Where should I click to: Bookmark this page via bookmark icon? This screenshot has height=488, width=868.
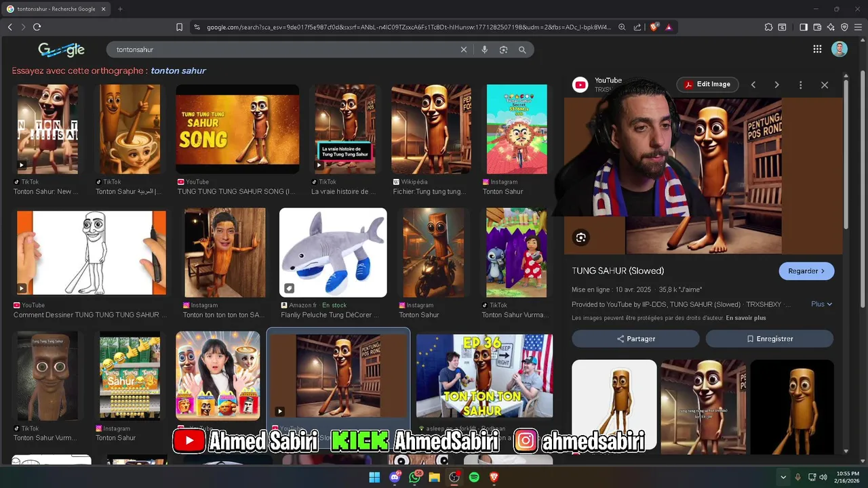[x=179, y=27]
